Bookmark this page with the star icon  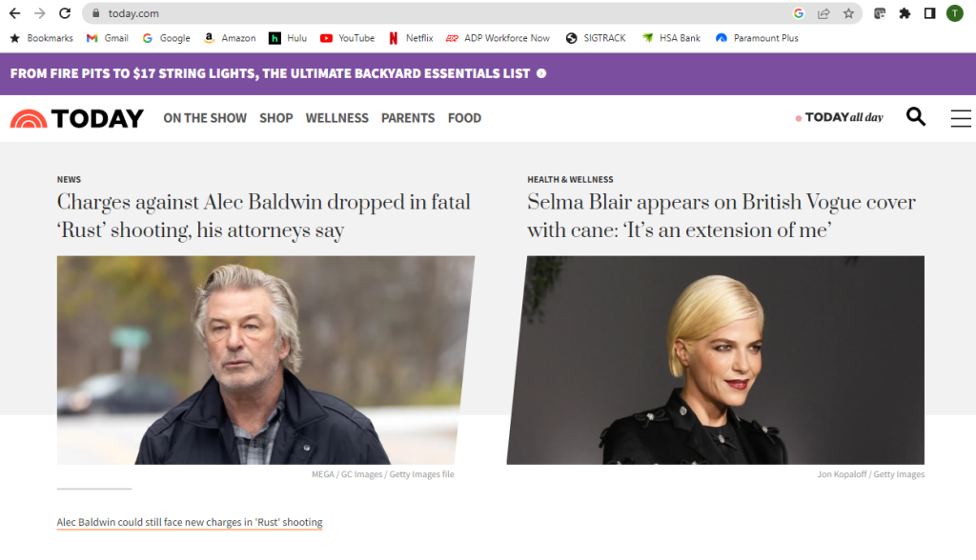[848, 13]
